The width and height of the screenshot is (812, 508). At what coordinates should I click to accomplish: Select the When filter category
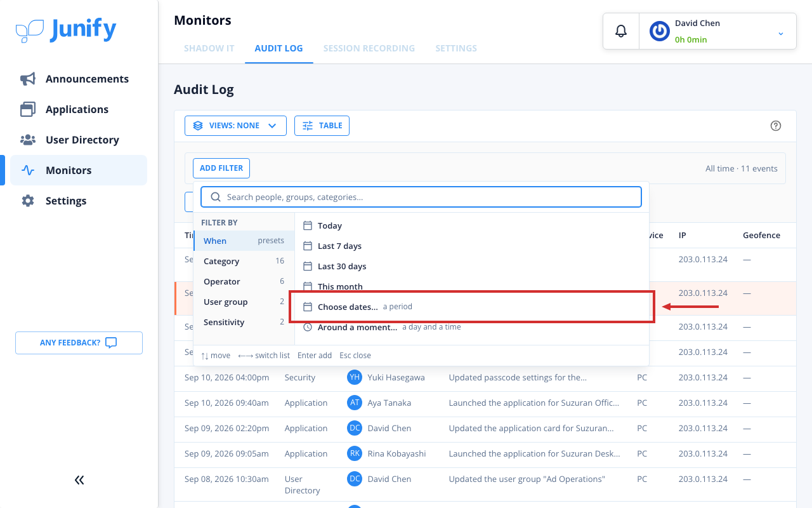pos(244,241)
